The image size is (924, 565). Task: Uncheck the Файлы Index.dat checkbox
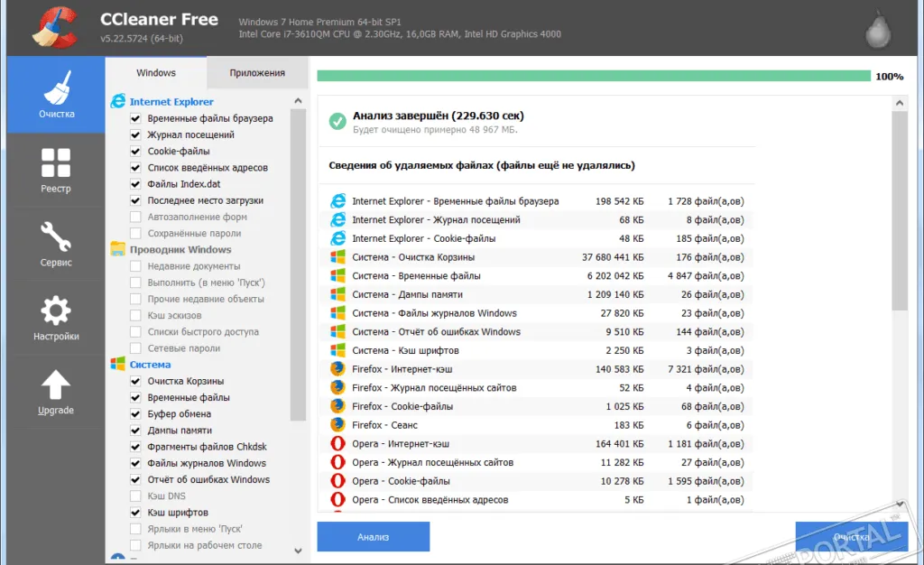click(135, 184)
